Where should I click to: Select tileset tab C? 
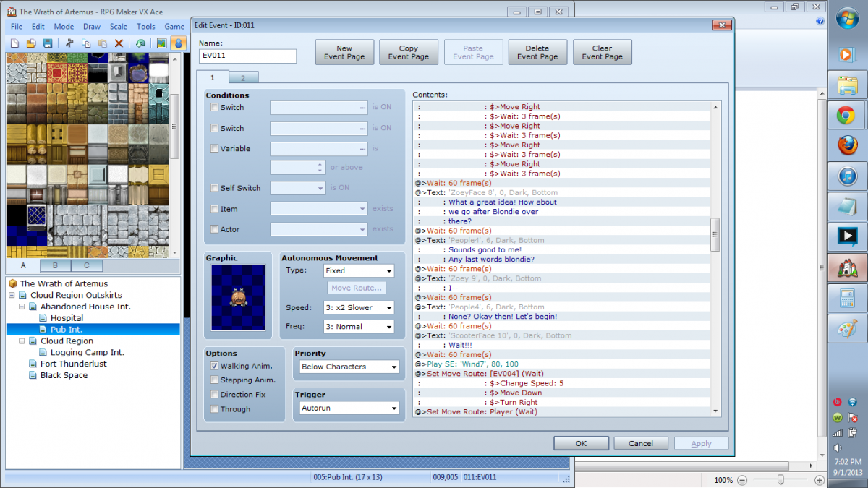point(87,266)
